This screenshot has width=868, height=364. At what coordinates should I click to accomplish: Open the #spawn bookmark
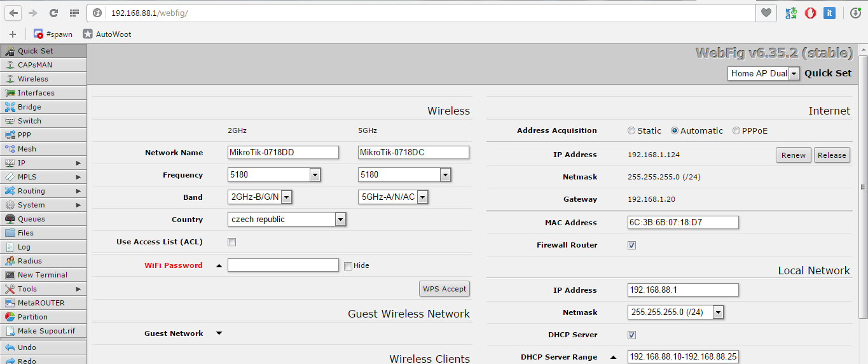[53, 34]
